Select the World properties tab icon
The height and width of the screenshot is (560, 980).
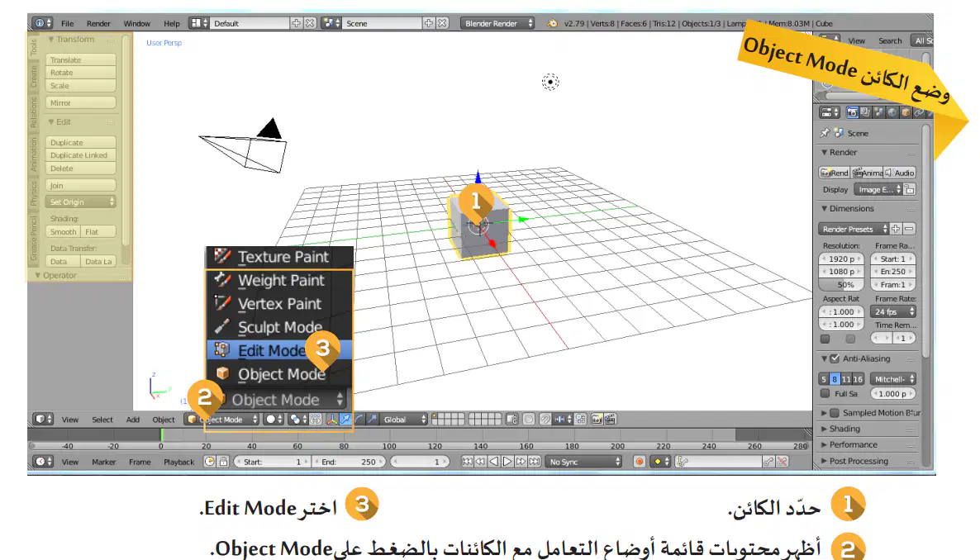pos(892,112)
